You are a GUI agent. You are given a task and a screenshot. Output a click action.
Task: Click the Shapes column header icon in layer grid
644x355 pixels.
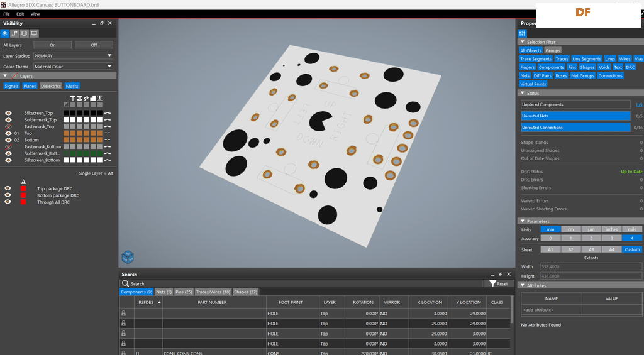pos(93,98)
